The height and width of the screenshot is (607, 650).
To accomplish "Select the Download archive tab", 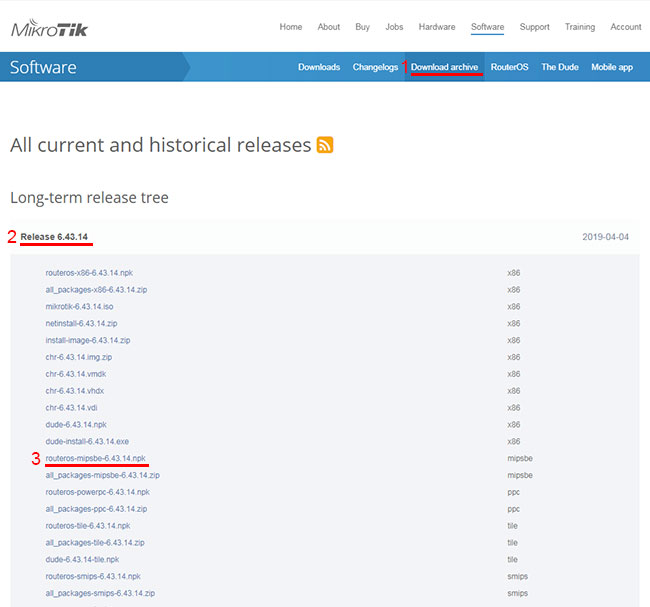I will point(444,67).
